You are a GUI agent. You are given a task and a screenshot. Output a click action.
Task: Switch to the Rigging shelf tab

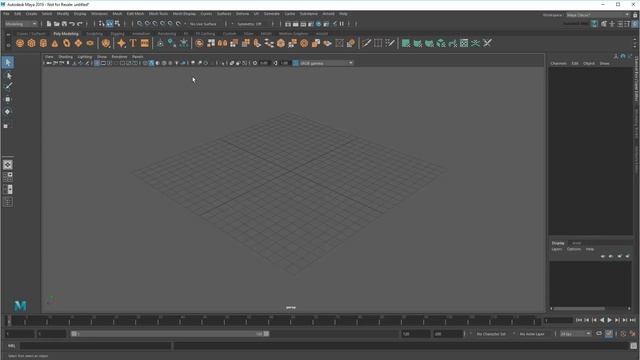[x=117, y=34]
